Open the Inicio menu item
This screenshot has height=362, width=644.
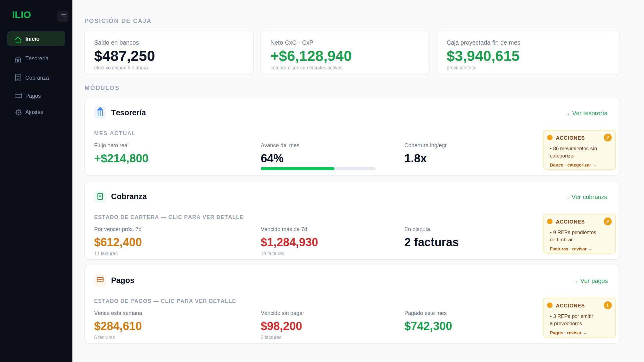coord(36,39)
